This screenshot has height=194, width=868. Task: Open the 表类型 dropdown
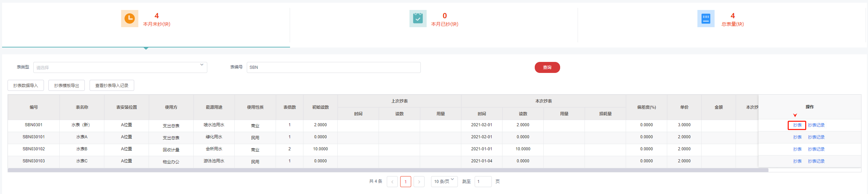coord(120,67)
